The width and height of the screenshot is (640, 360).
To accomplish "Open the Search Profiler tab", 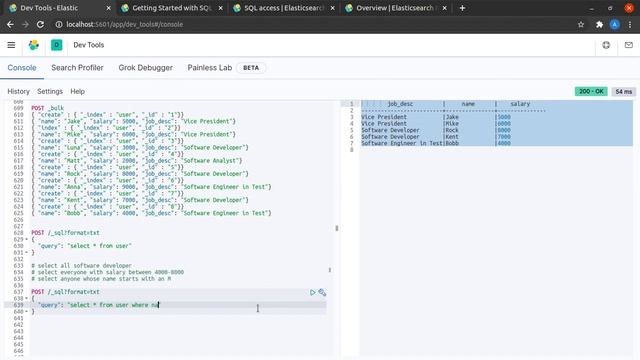I will [x=77, y=68].
